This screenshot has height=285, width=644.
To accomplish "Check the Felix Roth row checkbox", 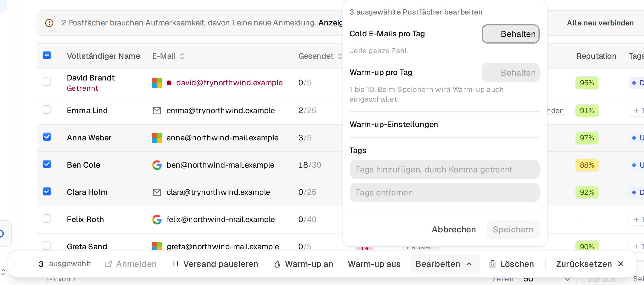I will (x=47, y=218).
